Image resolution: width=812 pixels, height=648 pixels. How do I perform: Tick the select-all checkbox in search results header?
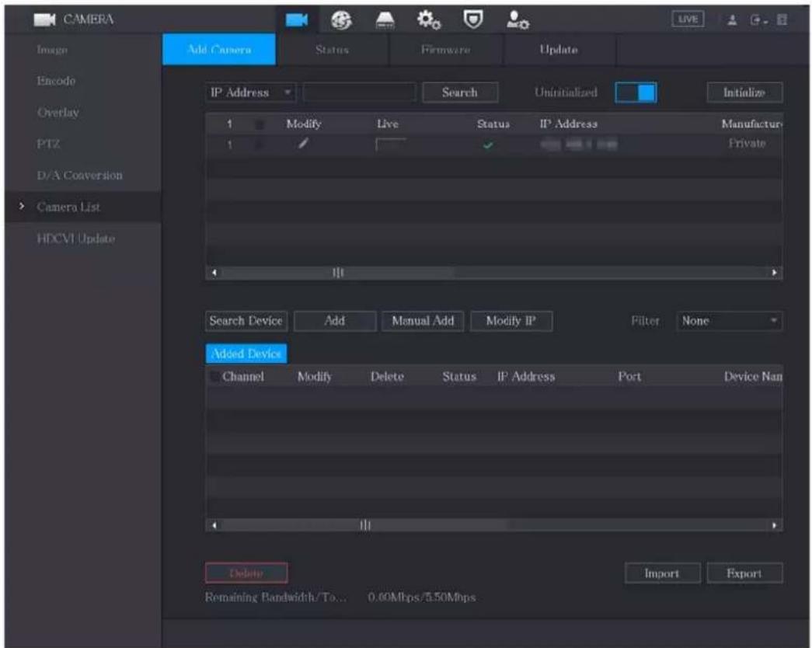(x=260, y=124)
